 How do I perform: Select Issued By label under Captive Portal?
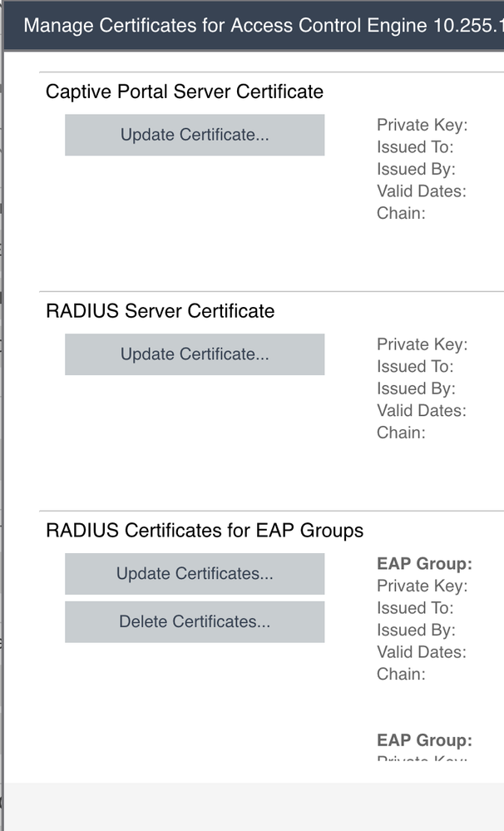[415, 169]
